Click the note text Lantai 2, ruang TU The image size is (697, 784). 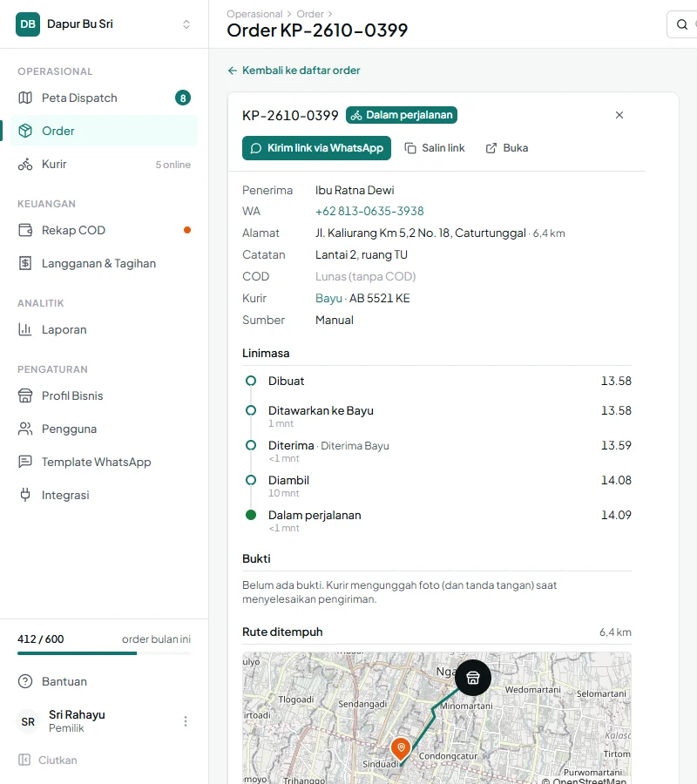point(362,255)
